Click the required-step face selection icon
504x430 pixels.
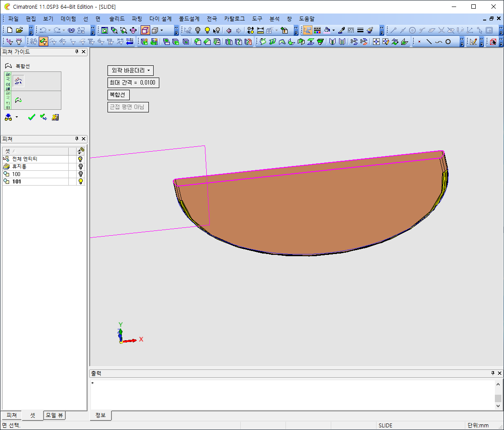(18, 81)
